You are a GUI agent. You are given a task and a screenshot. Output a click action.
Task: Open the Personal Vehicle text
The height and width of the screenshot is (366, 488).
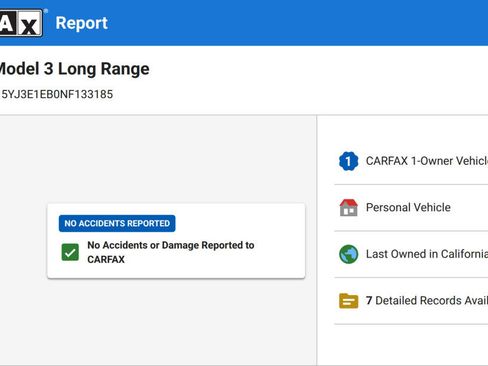tap(408, 208)
